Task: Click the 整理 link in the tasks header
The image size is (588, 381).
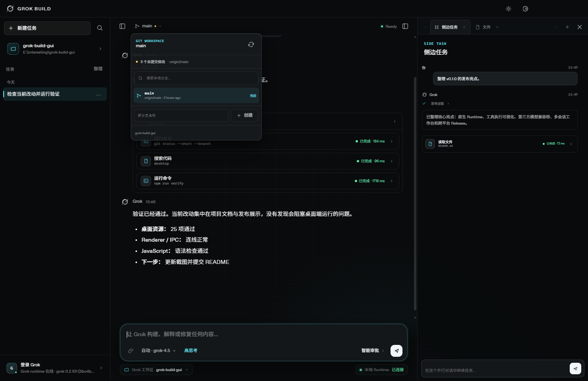Action: point(98,69)
